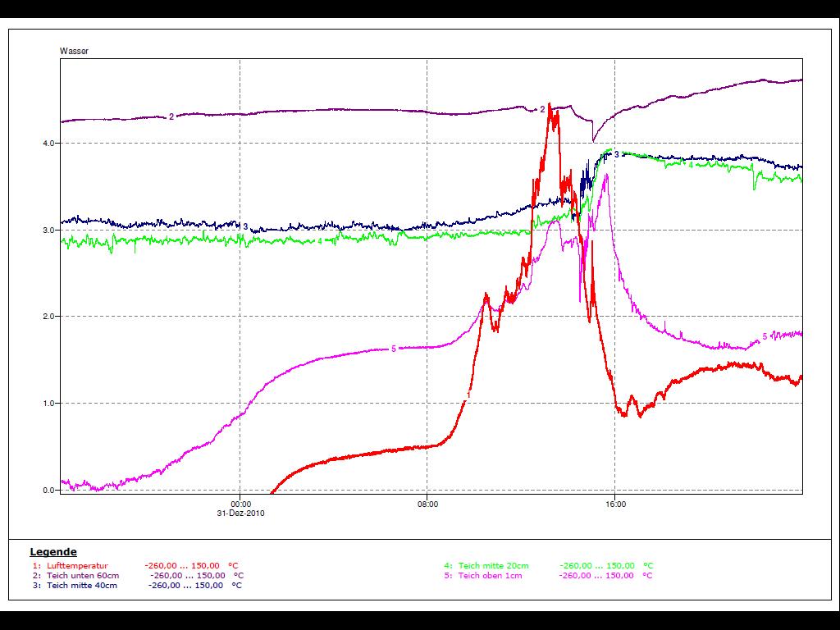Click the Wasser chart title

pos(74,51)
